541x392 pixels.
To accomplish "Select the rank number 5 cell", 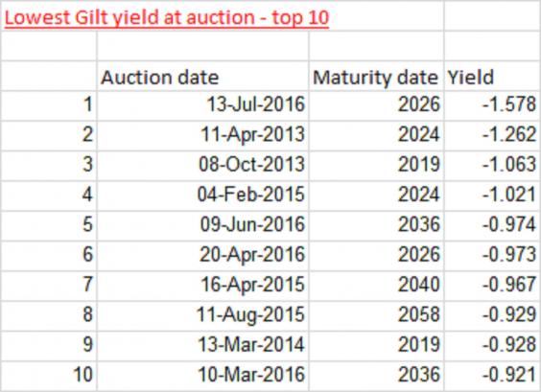I will tap(49, 226).
